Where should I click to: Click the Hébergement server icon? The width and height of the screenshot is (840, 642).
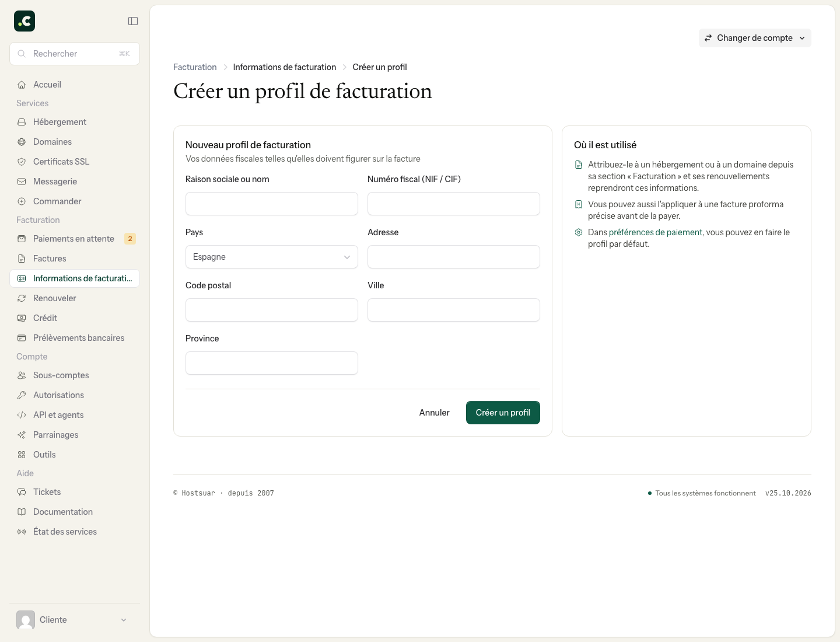tap(22, 122)
